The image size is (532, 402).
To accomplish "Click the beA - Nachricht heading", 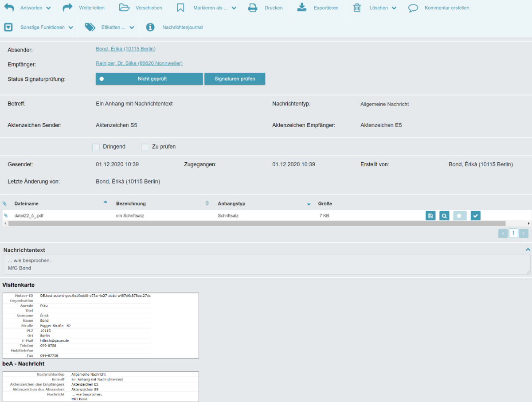I will [x=23, y=364].
